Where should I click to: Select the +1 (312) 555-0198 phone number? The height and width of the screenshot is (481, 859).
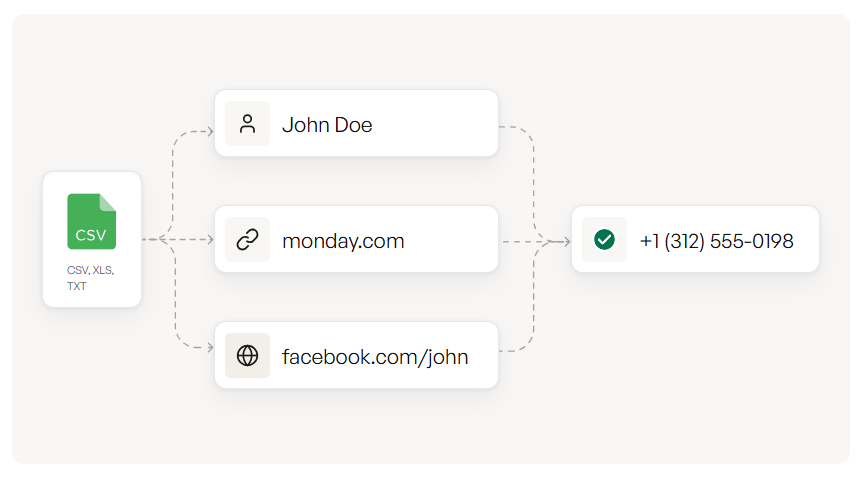[x=716, y=241]
